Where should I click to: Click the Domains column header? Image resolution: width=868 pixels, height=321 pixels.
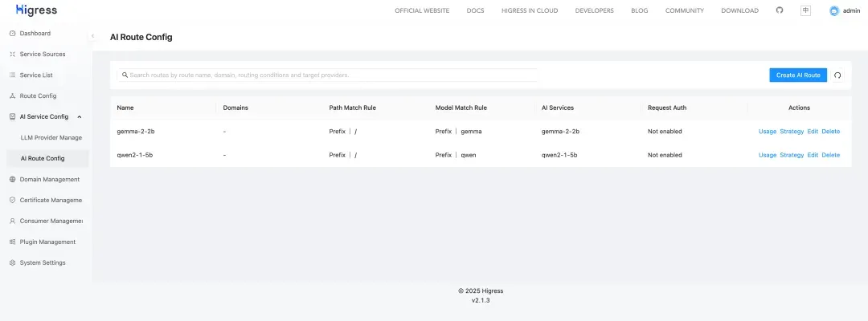(235, 108)
